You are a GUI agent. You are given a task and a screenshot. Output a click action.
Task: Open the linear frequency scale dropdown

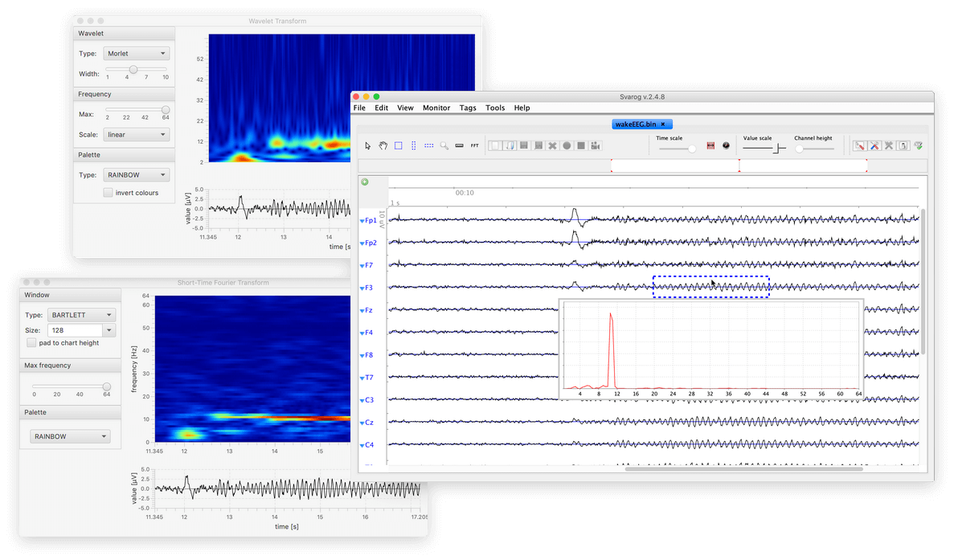click(x=137, y=135)
